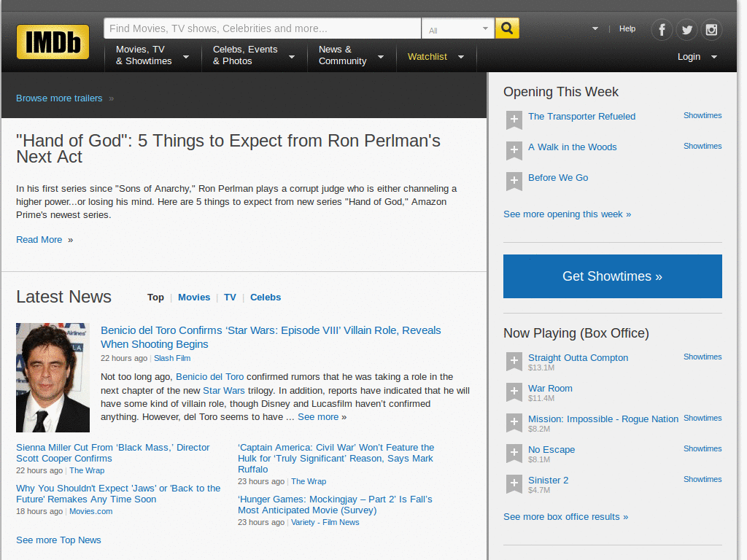747x560 pixels.
Task: Switch to Celebs news tab
Action: (266, 297)
